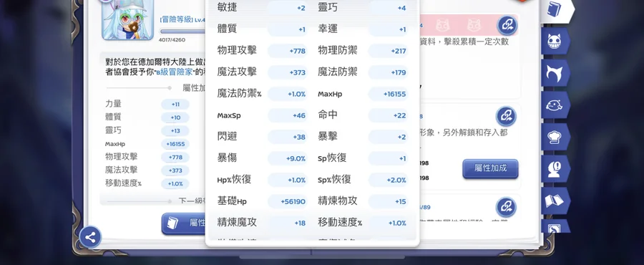The width and height of the screenshot is (644, 265).
Task: Select the head with exclamation mark tab
Action: point(555,168)
